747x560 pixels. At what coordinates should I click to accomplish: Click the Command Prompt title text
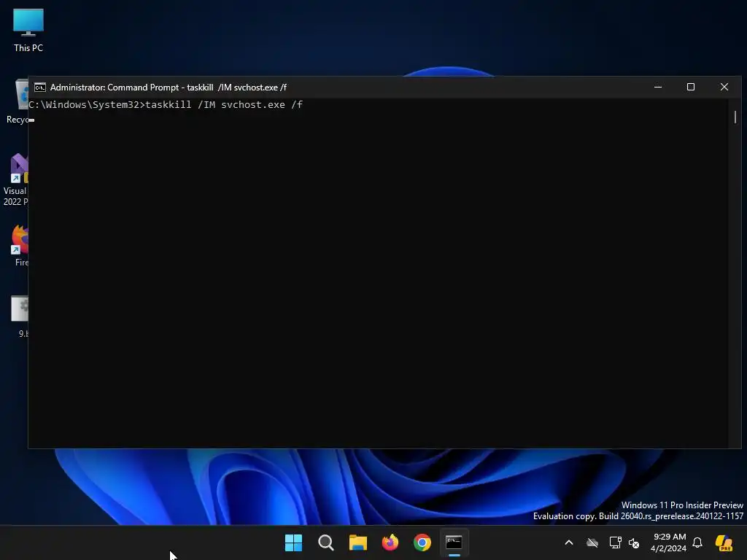click(169, 87)
